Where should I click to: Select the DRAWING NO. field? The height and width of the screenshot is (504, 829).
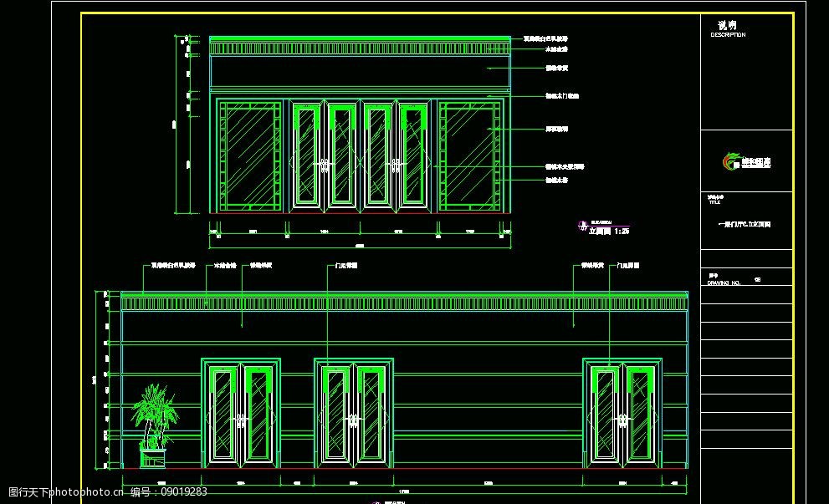724,283
